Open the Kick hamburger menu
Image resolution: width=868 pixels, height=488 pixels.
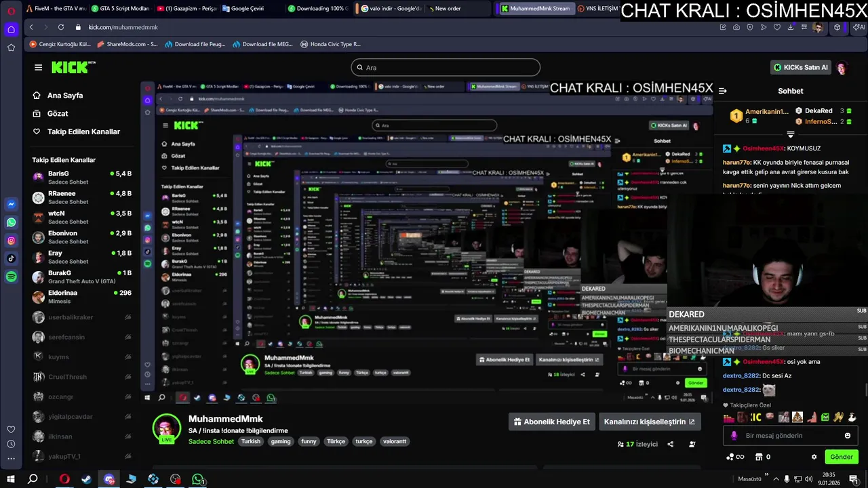38,67
